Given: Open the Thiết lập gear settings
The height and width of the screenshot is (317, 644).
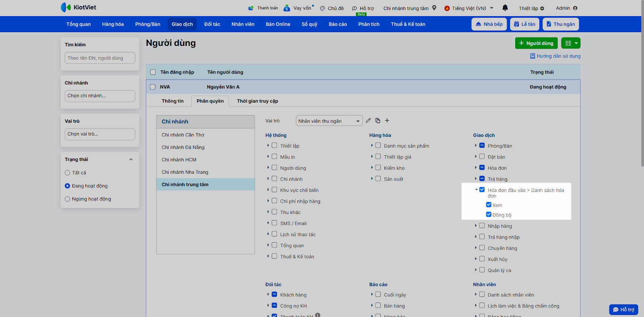Looking at the screenshot, I should click(542, 8).
